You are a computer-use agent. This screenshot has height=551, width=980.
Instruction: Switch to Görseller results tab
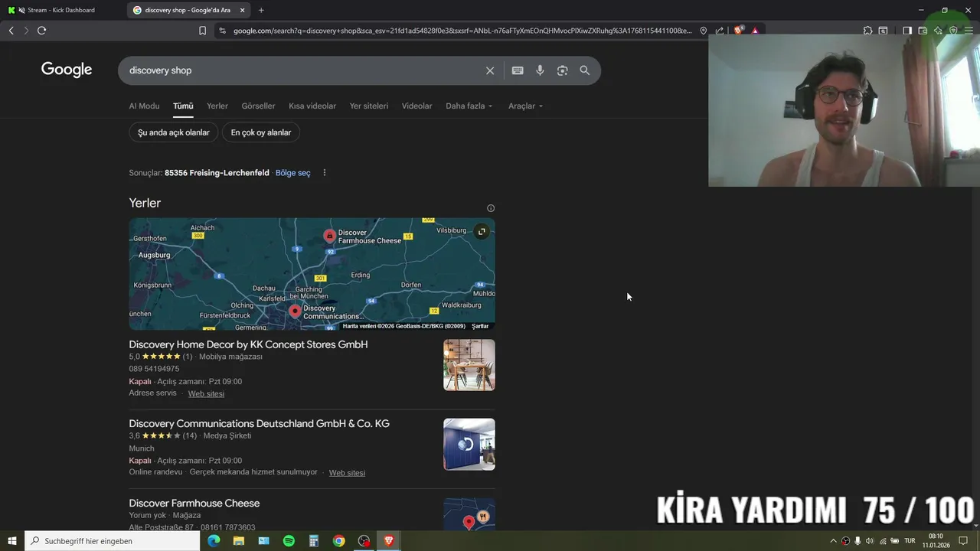(258, 106)
